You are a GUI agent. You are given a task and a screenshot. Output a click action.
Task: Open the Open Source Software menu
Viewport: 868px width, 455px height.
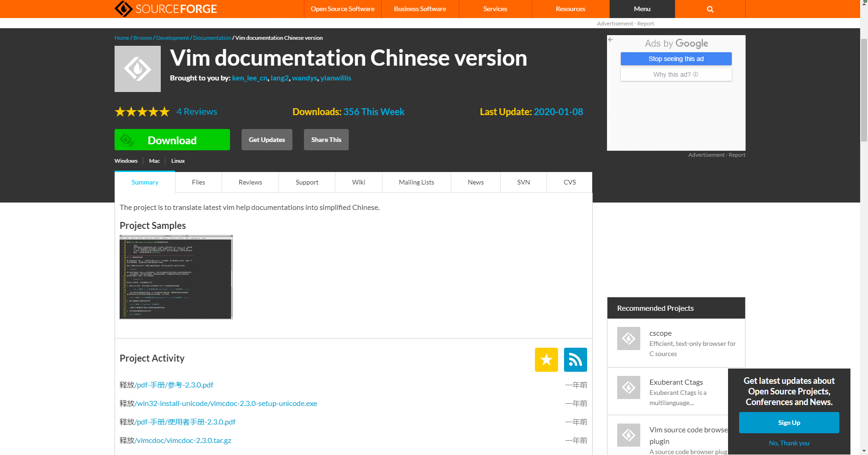pos(343,9)
